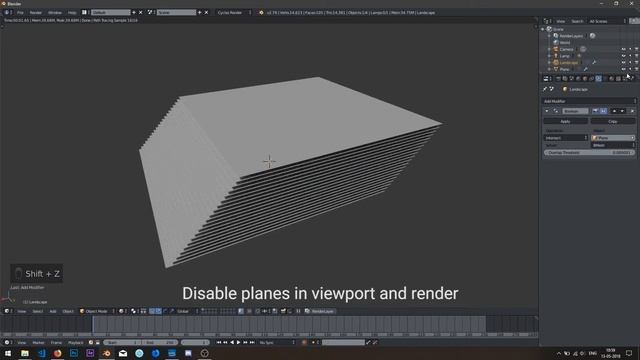Image resolution: width=640 pixels, height=360 pixels.
Task: Toggle viewport visibility of Landscape
Action: point(623,62)
